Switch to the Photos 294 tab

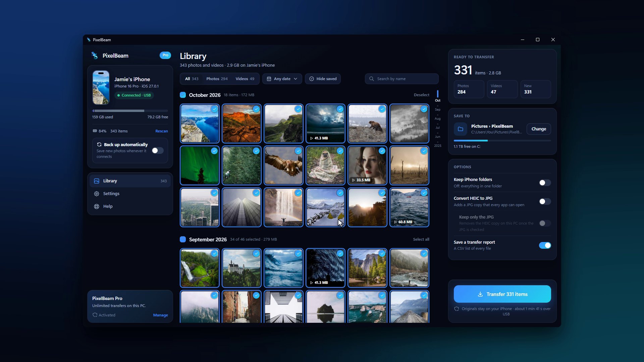click(x=217, y=79)
